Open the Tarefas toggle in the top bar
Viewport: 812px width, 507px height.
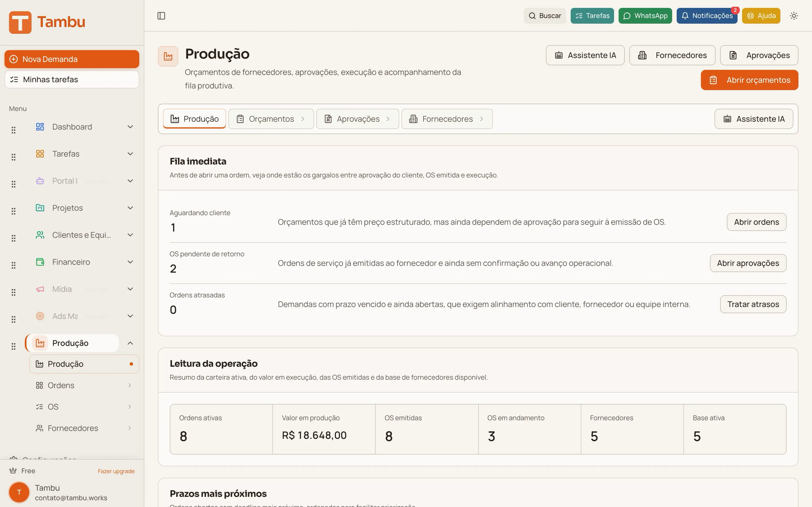[x=592, y=15]
